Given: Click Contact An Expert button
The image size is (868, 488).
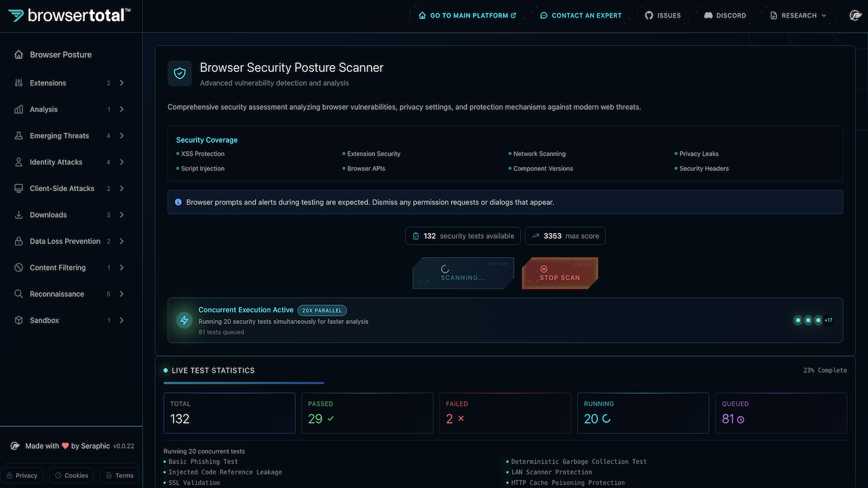Looking at the screenshot, I should click(581, 15).
